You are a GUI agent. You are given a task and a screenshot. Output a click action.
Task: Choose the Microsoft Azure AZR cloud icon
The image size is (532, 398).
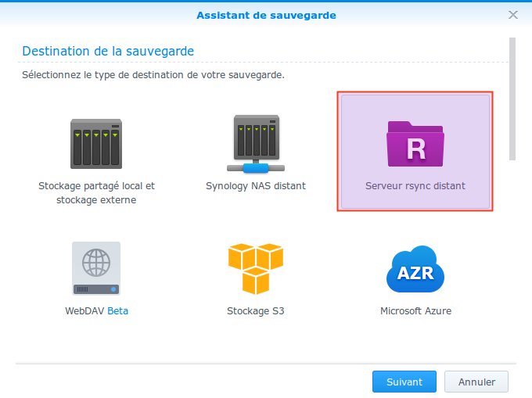(x=415, y=269)
